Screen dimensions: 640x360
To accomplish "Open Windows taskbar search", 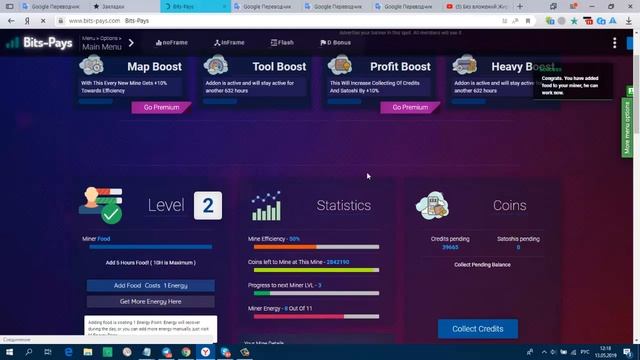I will pyautogui.click(x=29, y=352).
